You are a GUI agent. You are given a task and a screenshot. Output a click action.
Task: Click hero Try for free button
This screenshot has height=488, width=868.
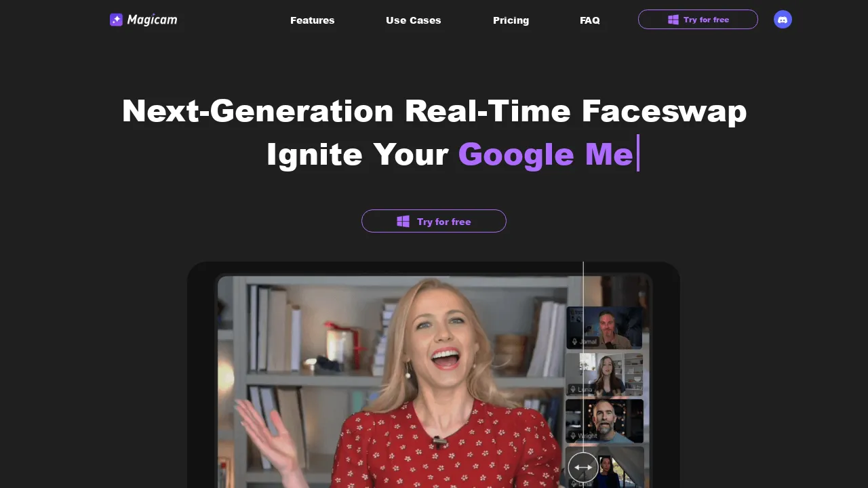tap(434, 221)
